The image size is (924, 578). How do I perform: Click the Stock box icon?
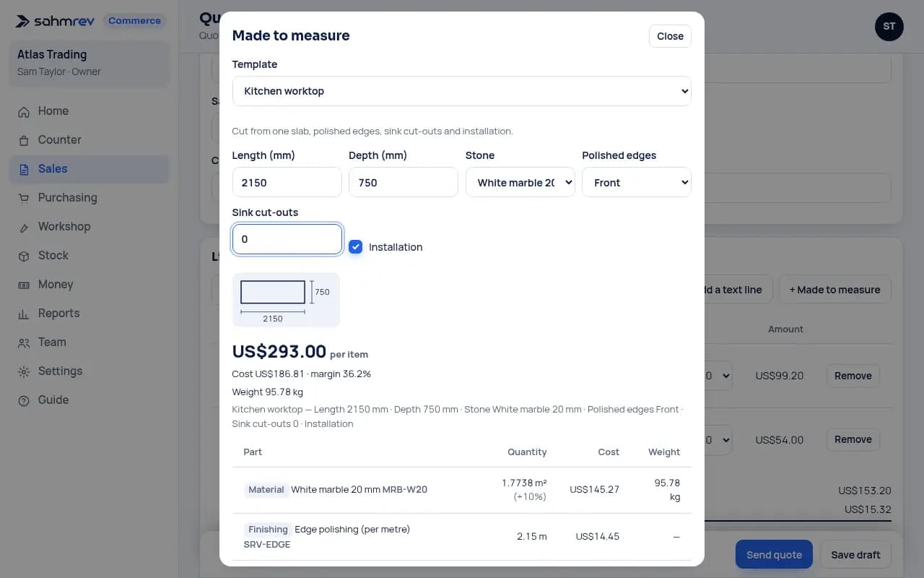point(24,256)
